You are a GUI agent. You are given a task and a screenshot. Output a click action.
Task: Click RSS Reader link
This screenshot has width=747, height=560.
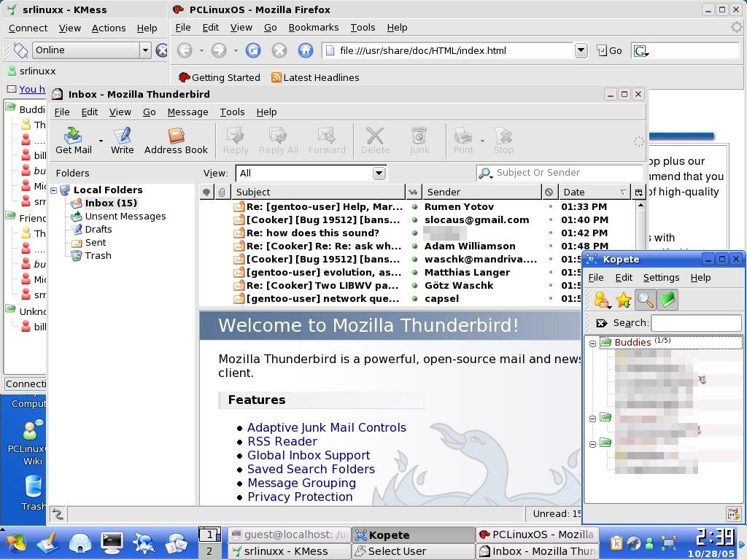click(282, 441)
